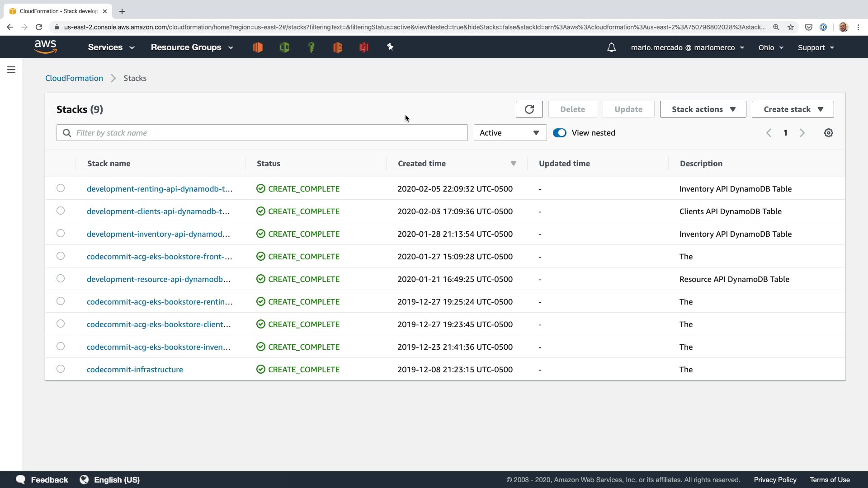Image resolution: width=868 pixels, height=488 pixels.
Task: Click the red S3 shortcut icon
Action: 364,47
